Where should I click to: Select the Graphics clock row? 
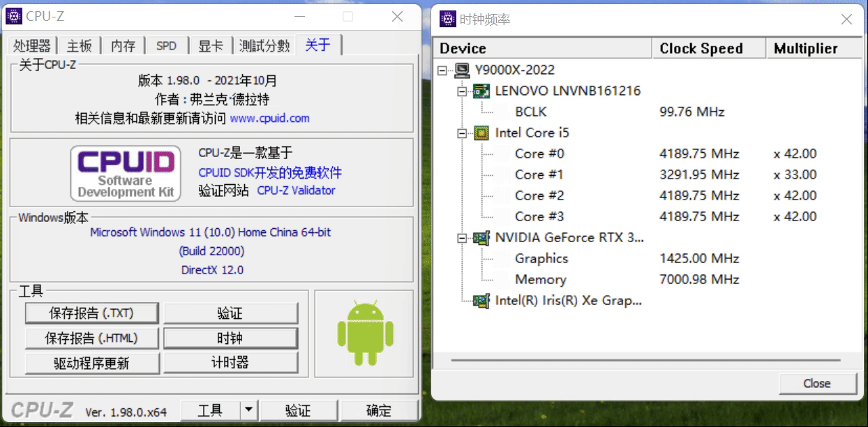(x=541, y=259)
